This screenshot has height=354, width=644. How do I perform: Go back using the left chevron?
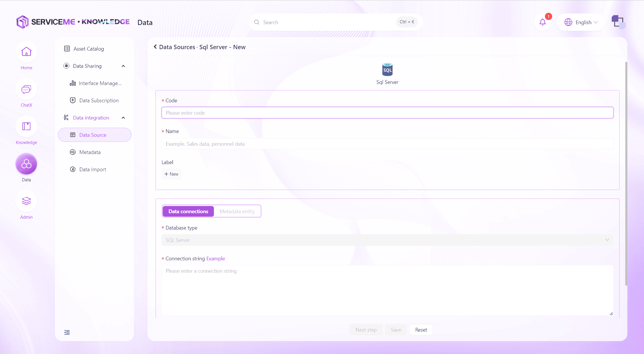coord(155,47)
